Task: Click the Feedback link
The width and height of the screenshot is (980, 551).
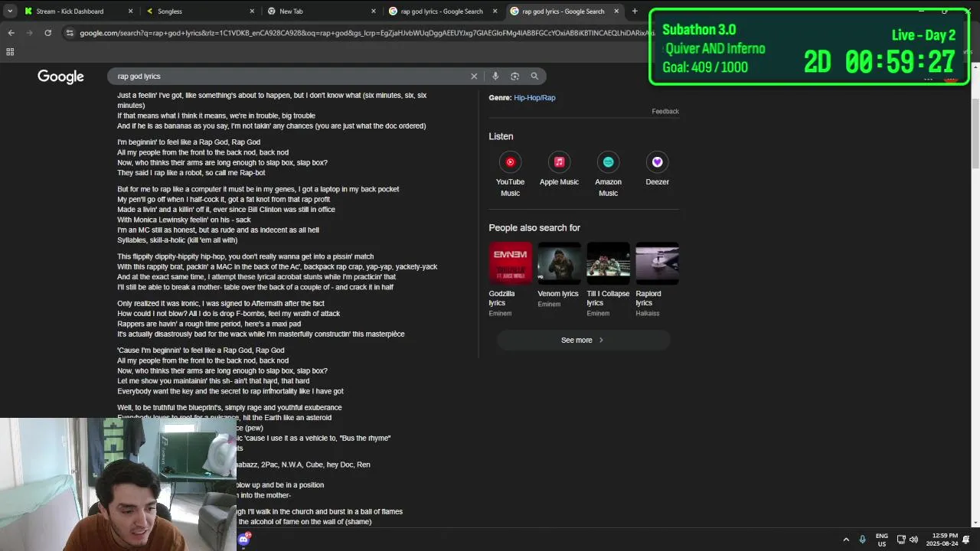Action: (665, 112)
